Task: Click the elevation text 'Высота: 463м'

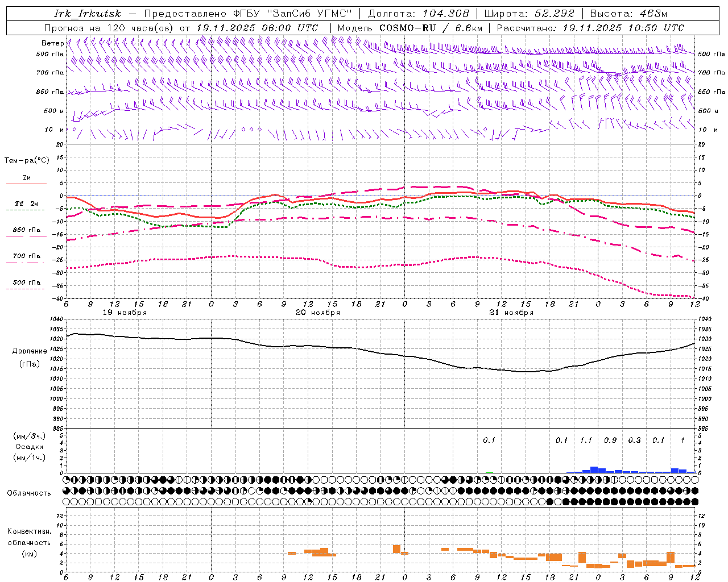Action: 628,14
